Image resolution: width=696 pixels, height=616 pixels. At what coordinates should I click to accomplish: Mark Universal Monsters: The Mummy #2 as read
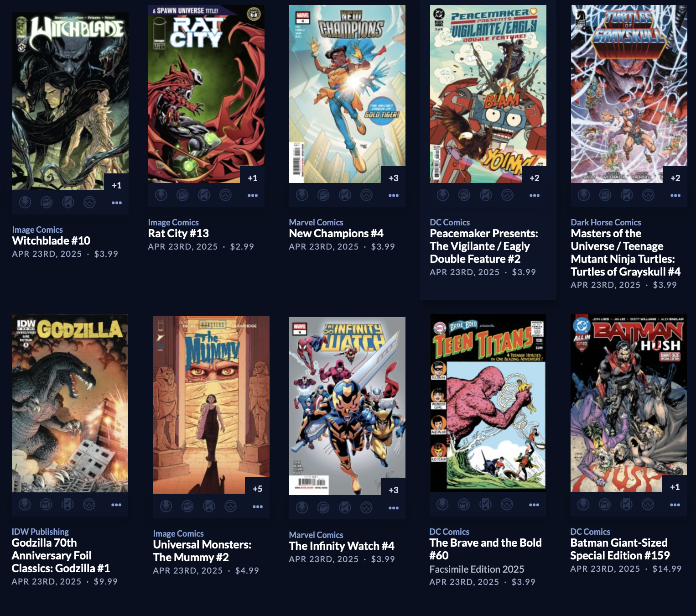209,506
